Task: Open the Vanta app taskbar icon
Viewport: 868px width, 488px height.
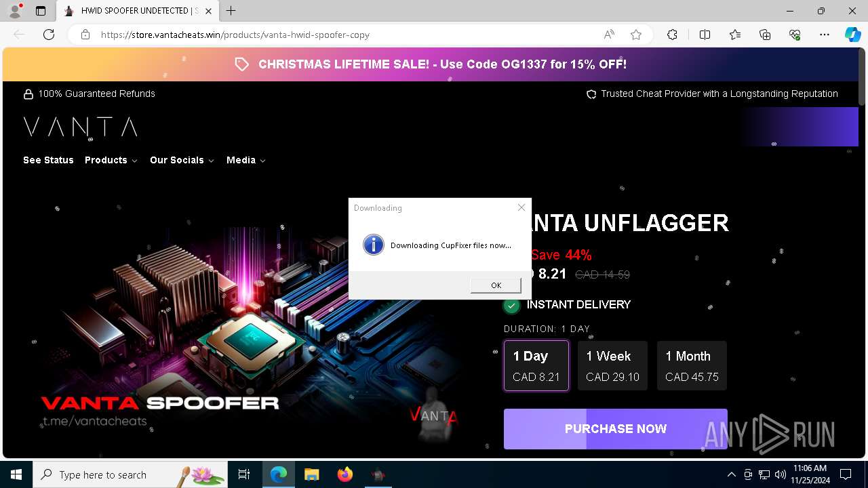Action: point(378,474)
